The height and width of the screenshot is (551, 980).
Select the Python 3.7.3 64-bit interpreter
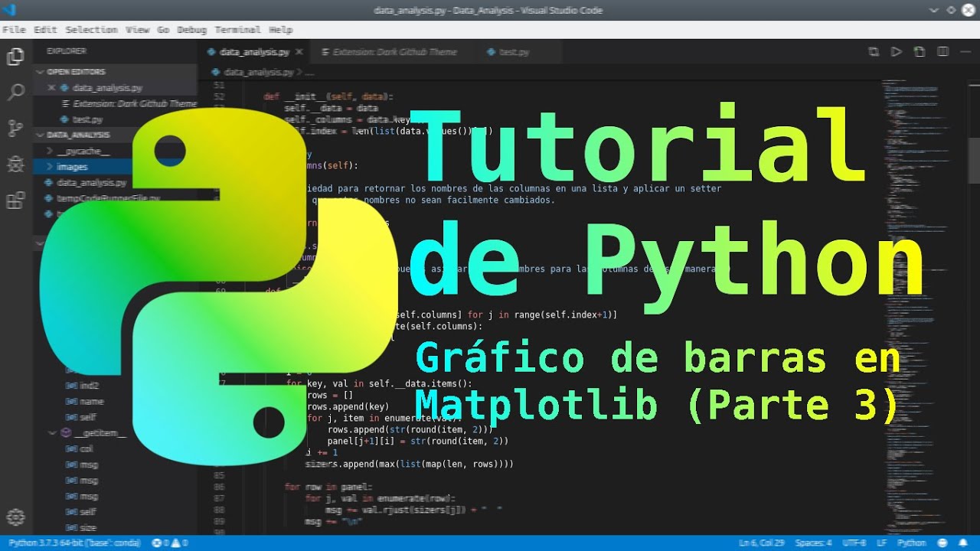click(73, 543)
